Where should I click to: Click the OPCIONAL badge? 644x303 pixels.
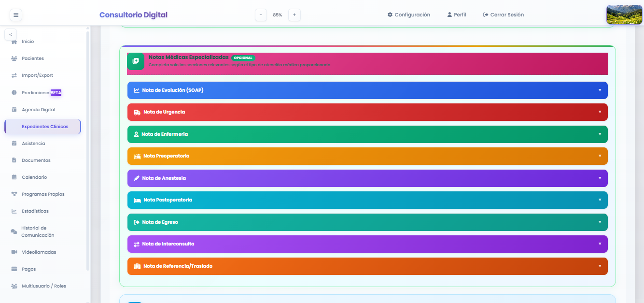point(243,58)
